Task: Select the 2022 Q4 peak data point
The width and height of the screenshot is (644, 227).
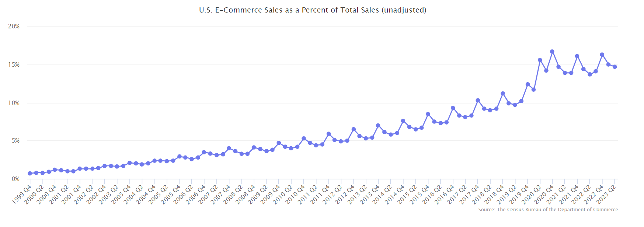Action: pos(602,55)
